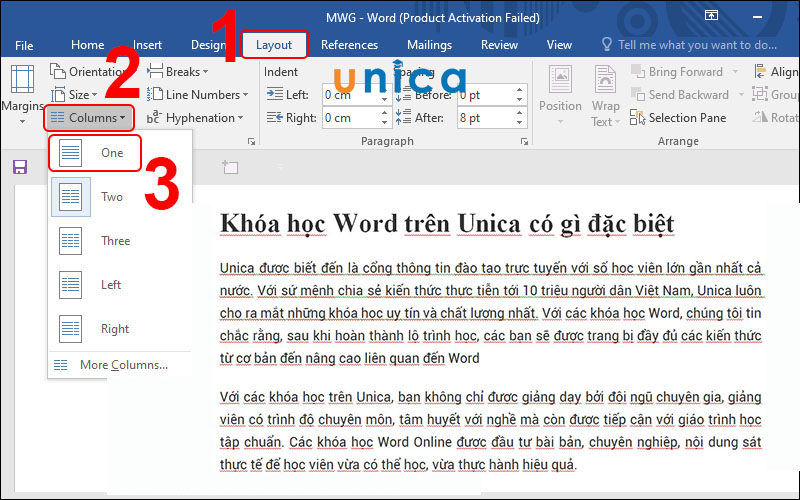
Task: Click the Size page icon
Action: click(x=58, y=94)
